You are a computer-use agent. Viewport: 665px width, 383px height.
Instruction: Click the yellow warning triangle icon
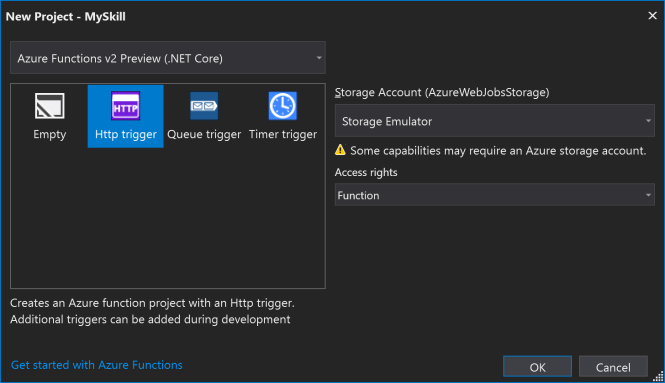[340, 150]
